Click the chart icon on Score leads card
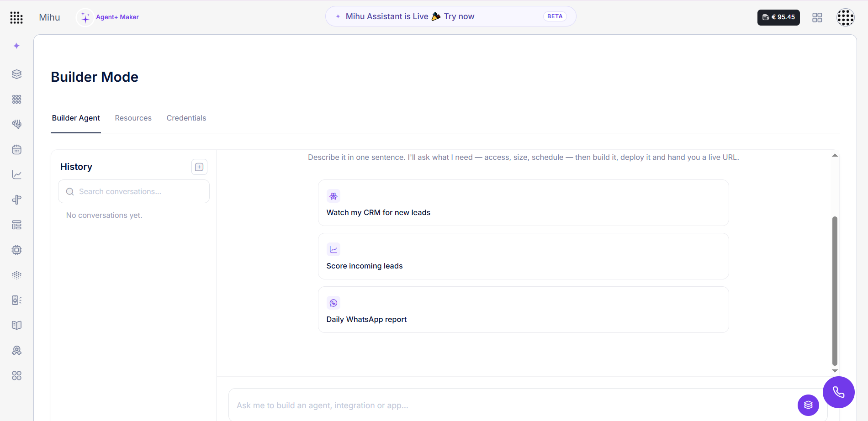The width and height of the screenshot is (868, 421). pyautogui.click(x=333, y=249)
